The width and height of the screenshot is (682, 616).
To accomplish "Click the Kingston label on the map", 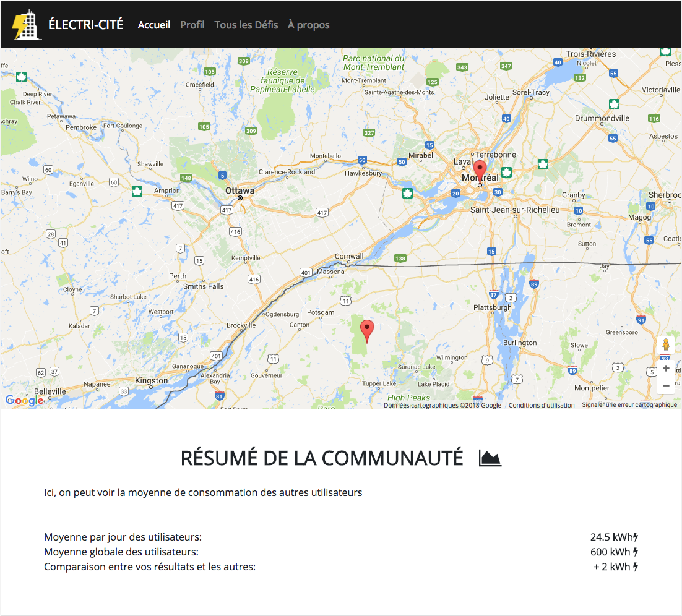I will (151, 380).
